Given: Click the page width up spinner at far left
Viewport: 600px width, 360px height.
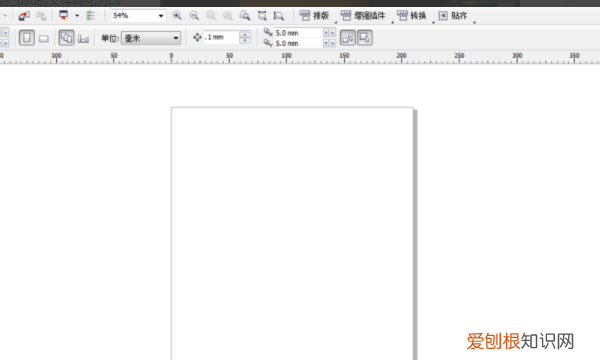Looking at the screenshot, I should (5, 33).
